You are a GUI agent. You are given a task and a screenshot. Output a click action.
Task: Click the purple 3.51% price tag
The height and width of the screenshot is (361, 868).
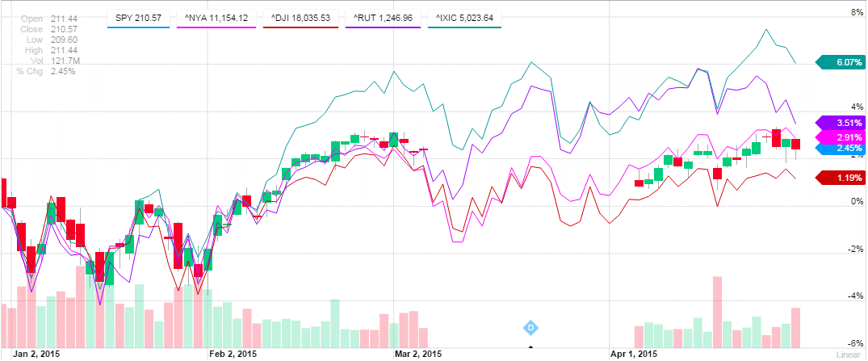tap(843, 124)
